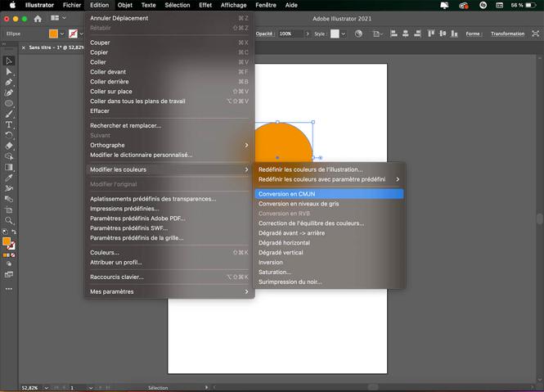Open the Objet menu

[124, 5]
